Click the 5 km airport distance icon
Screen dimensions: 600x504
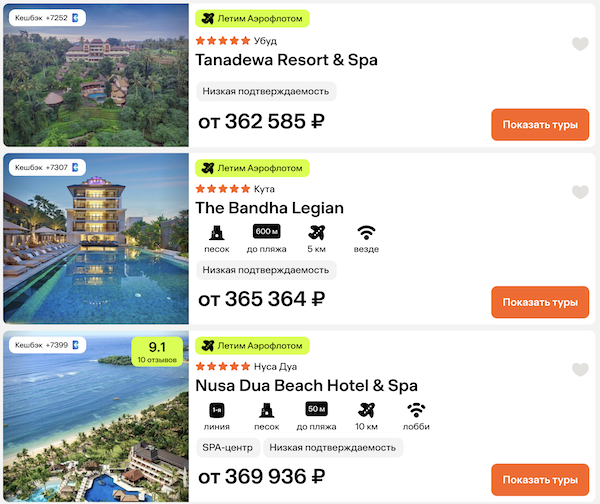pyautogui.click(x=317, y=232)
